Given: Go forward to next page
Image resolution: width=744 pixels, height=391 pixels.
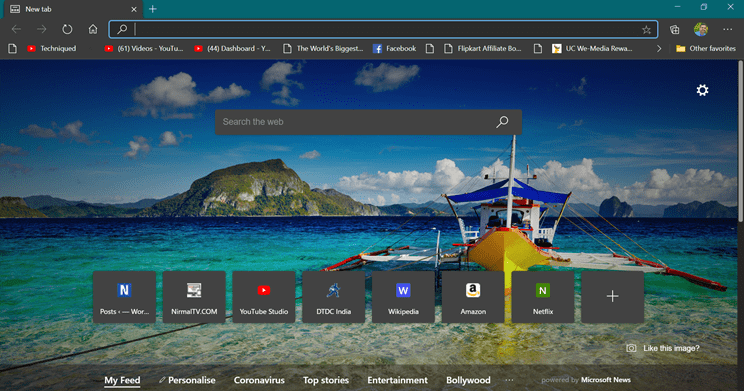Looking at the screenshot, I should [42, 29].
